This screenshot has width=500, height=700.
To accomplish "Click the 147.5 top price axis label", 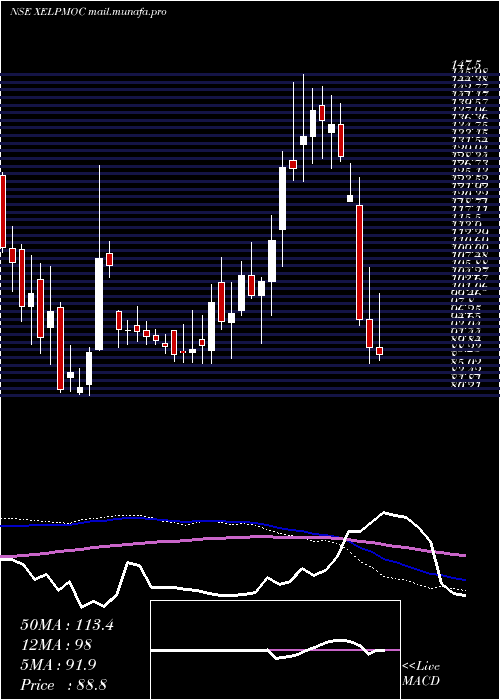I will (468, 66).
